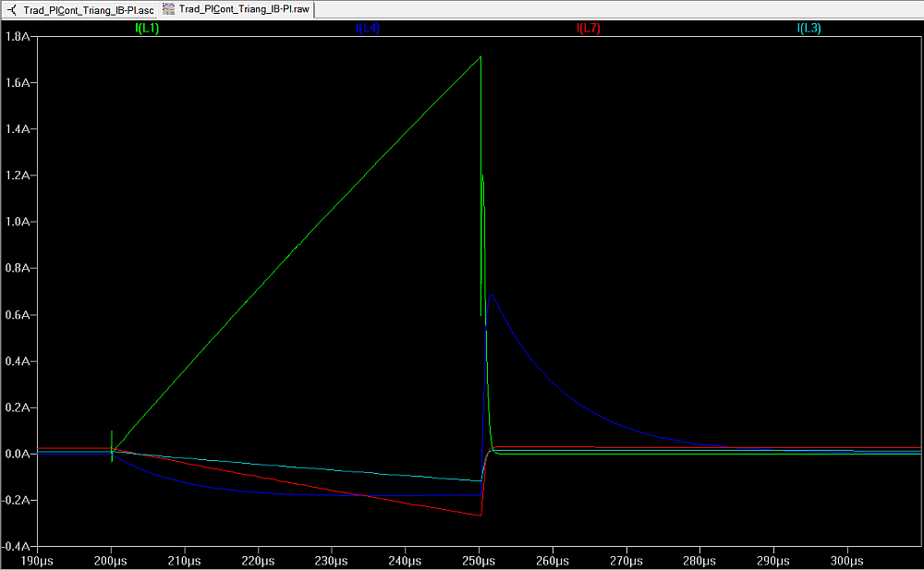
Task: Click the 300µs label on horizontal axis
Action: [846, 561]
